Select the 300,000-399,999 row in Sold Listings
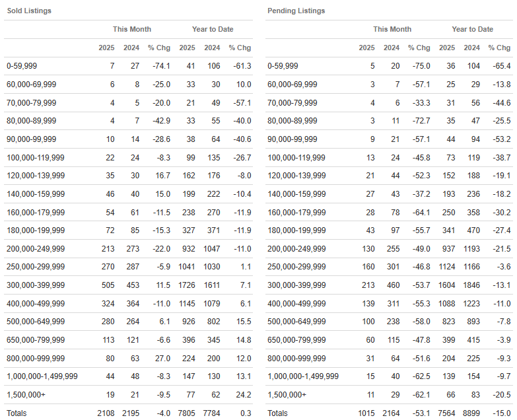 [129, 285]
